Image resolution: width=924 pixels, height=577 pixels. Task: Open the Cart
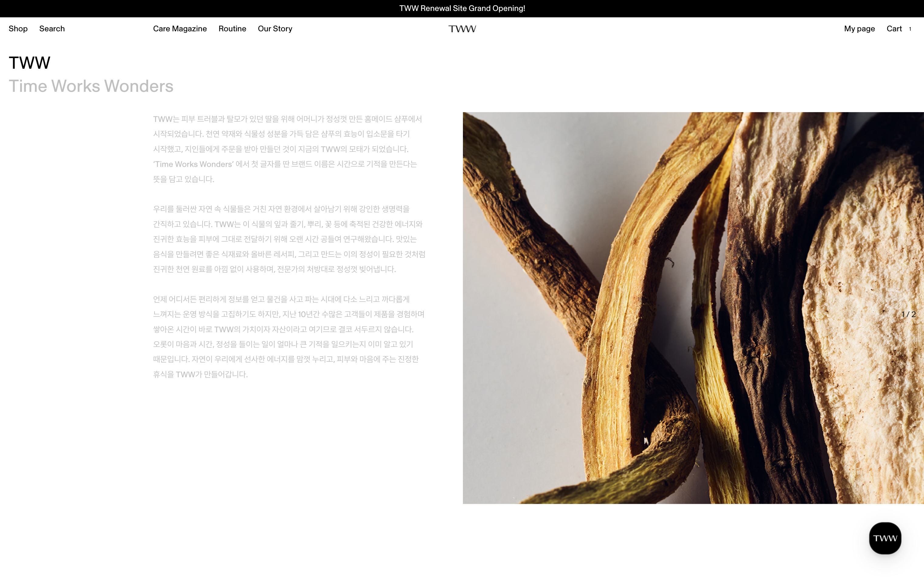(894, 29)
